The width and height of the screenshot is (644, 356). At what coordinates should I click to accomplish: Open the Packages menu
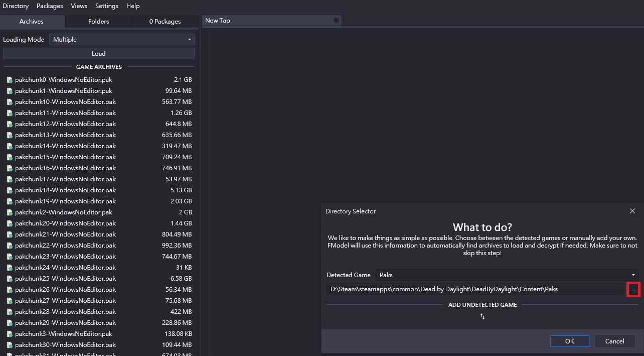[50, 6]
